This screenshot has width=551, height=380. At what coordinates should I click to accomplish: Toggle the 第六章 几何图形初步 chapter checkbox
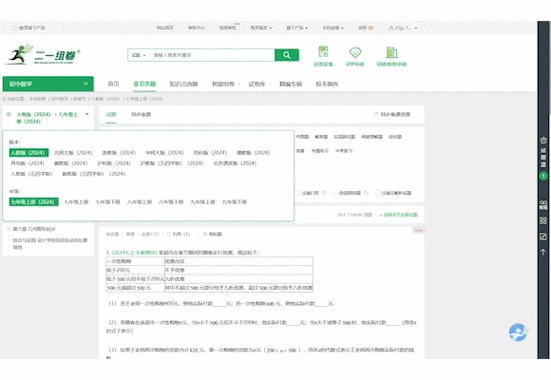(x=8, y=229)
